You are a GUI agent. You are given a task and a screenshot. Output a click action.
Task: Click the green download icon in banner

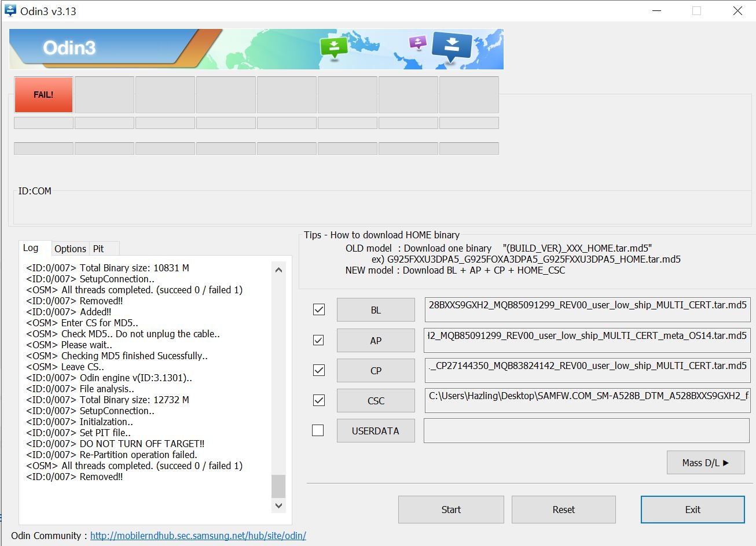pyautogui.click(x=334, y=47)
